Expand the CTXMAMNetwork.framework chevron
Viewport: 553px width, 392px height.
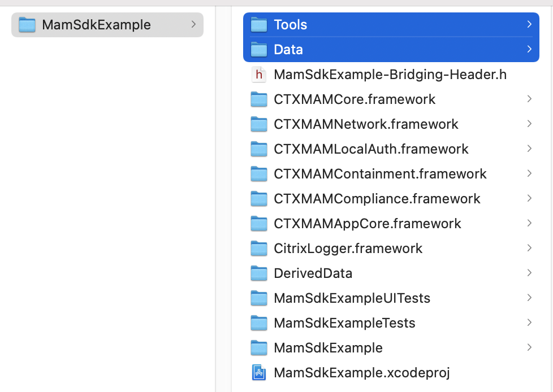[529, 124]
